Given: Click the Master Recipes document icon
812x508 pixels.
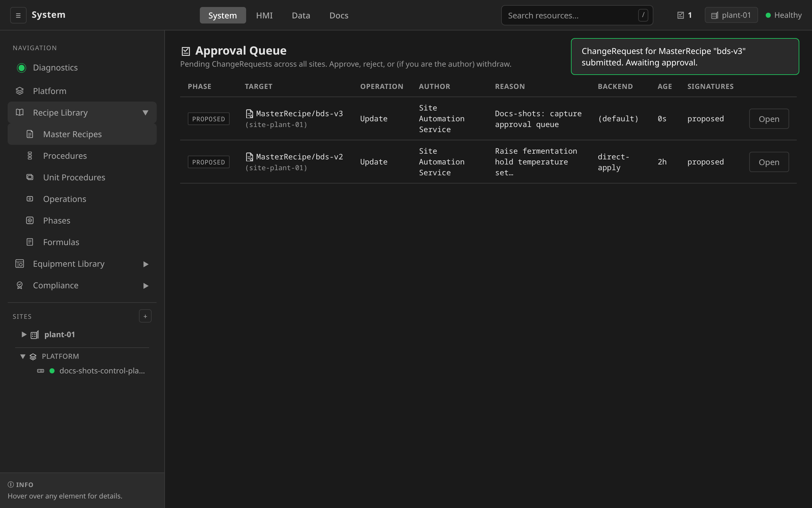Looking at the screenshot, I should (30, 134).
